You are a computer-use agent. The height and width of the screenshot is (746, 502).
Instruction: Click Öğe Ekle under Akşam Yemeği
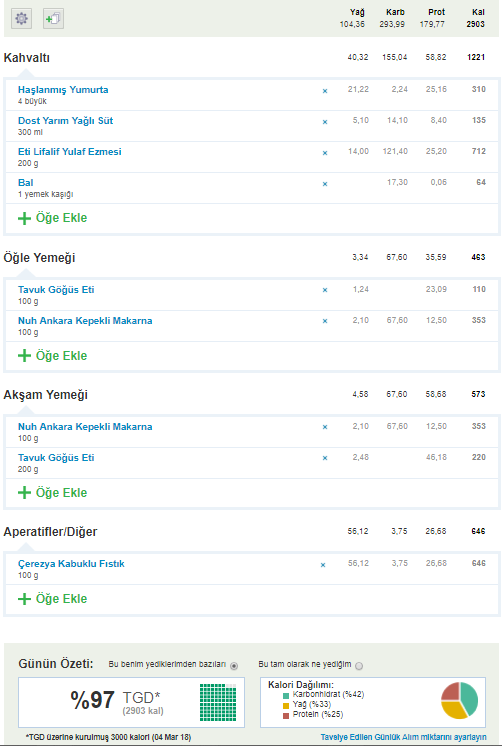coord(52,492)
